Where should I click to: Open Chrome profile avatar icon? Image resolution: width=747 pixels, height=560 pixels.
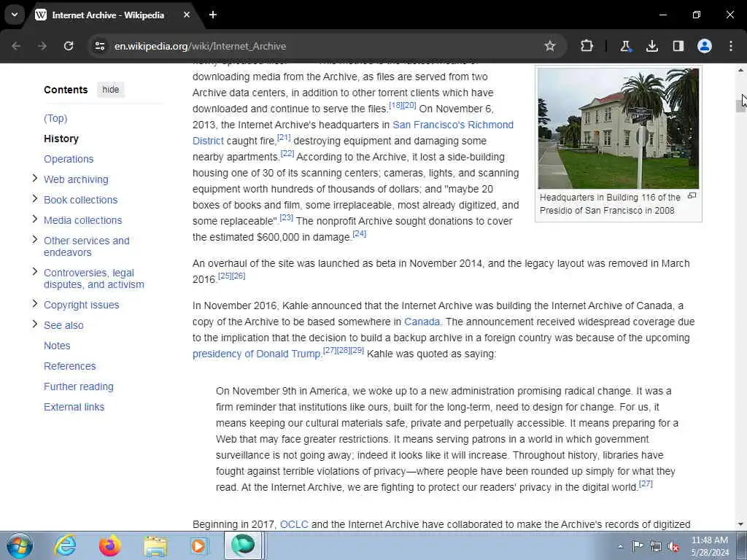(705, 46)
